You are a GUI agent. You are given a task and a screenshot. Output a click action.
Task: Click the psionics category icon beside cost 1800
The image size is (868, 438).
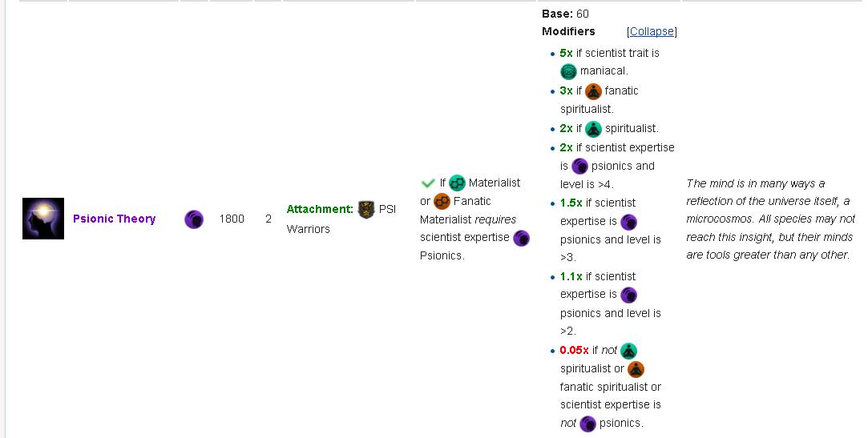click(194, 219)
